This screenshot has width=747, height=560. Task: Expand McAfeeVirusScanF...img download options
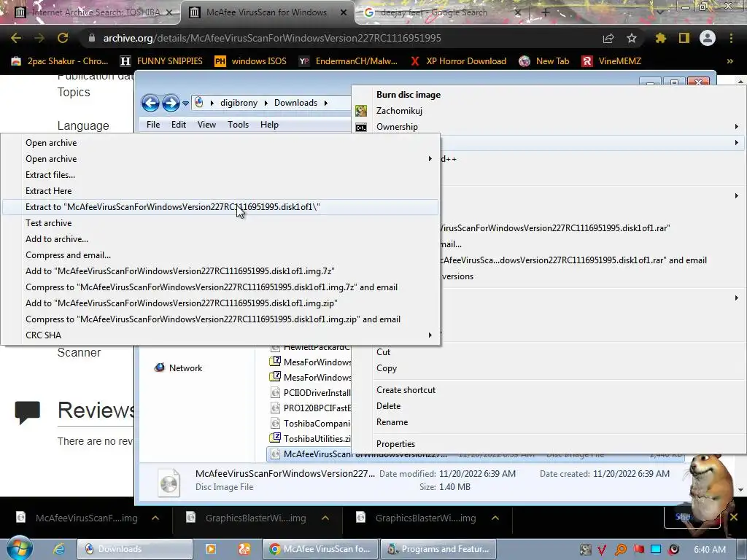click(x=155, y=518)
